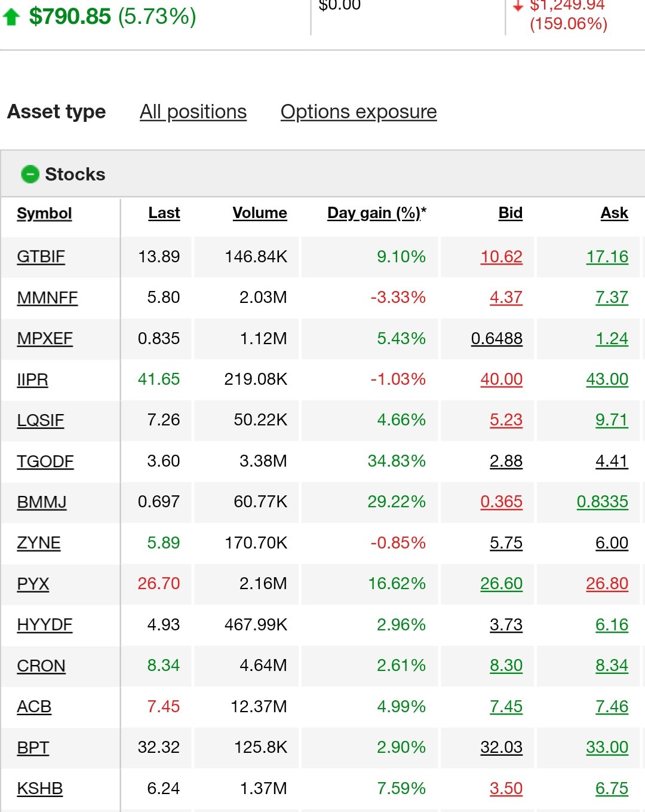
Task: Open the ZYNE symbol link
Action: 39,543
